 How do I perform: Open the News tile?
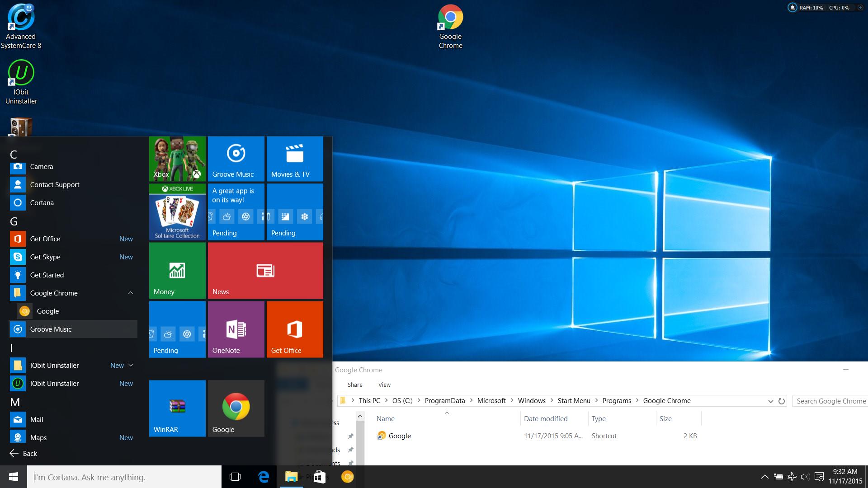pyautogui.click(x=265, y=270)
